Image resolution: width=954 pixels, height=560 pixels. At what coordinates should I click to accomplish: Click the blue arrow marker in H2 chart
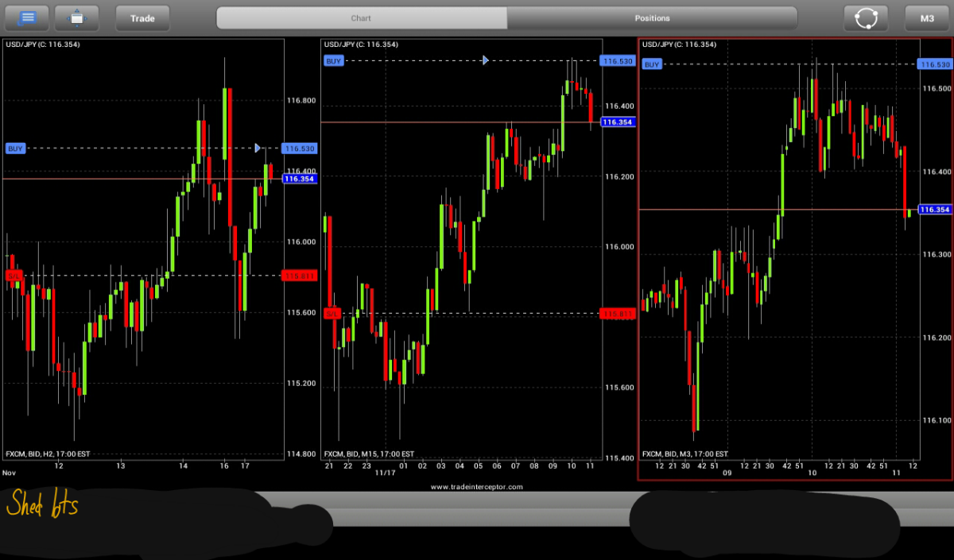click(257, 148)
